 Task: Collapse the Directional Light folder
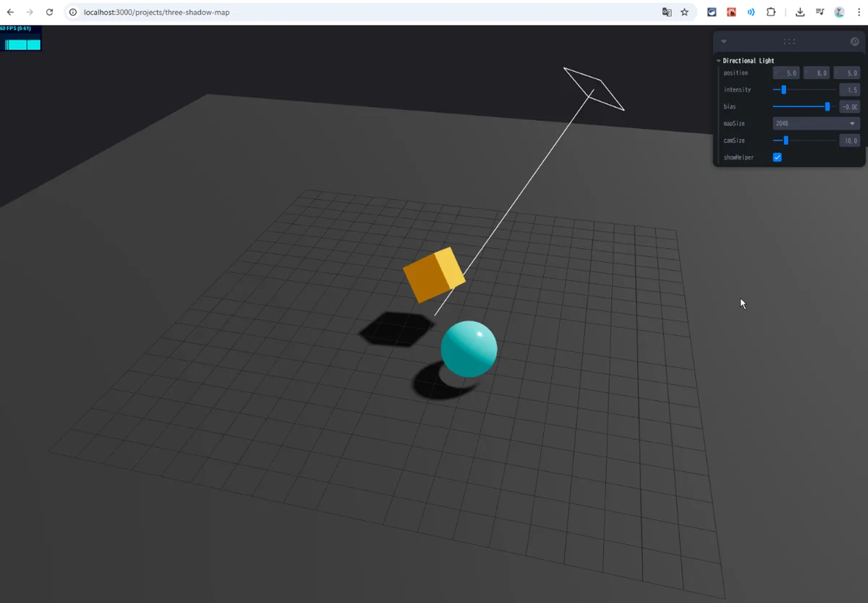(x=719, y=61)
